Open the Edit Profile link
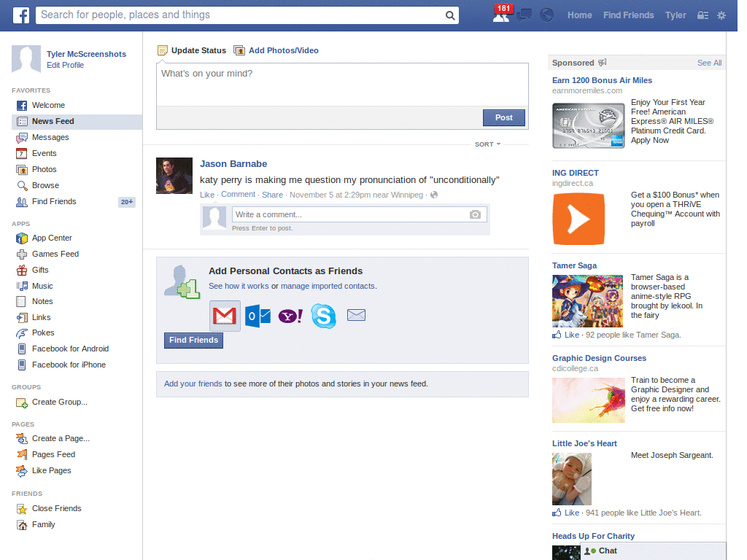747x560 pixels. [65, 65]
